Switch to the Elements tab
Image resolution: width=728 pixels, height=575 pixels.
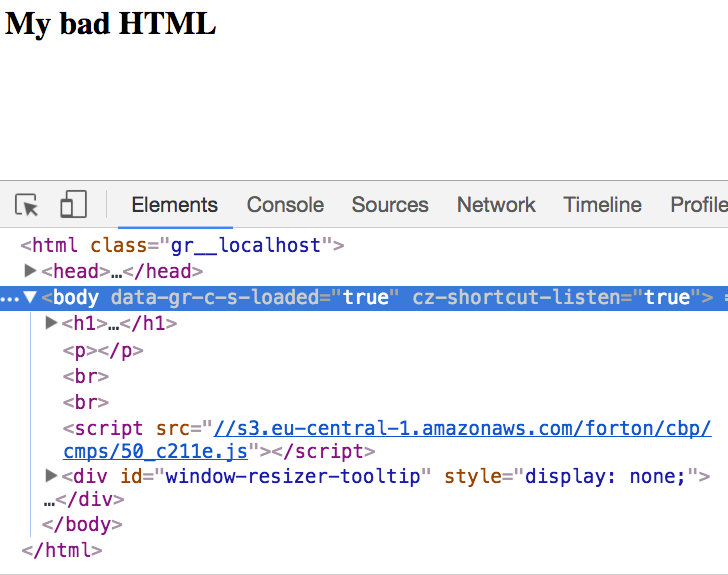[x=175, y=205]
